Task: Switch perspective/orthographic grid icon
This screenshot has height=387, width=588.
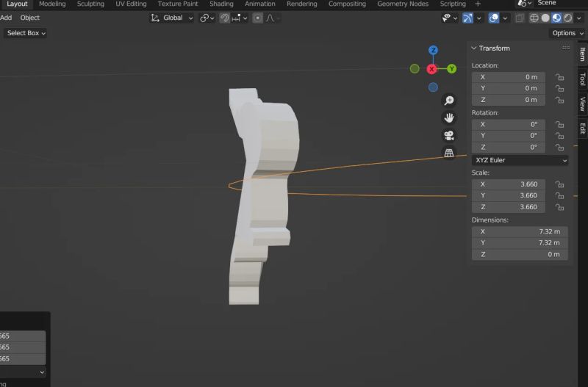Action: [x=449, y=153]
